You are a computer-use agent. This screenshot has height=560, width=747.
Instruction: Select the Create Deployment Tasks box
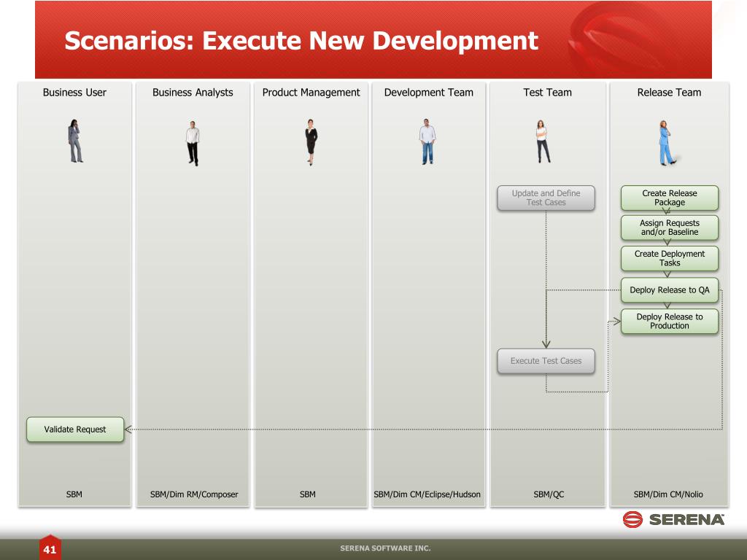(x=670, y=258)
